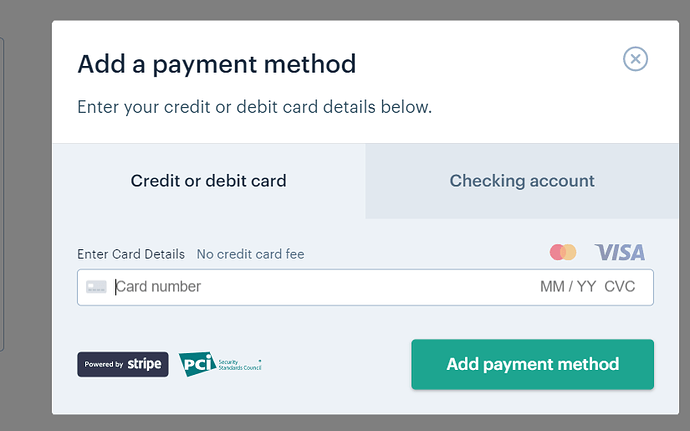Screen dimensions: 690x431
Task: Click the No credit card fee text
Action: 250,254
